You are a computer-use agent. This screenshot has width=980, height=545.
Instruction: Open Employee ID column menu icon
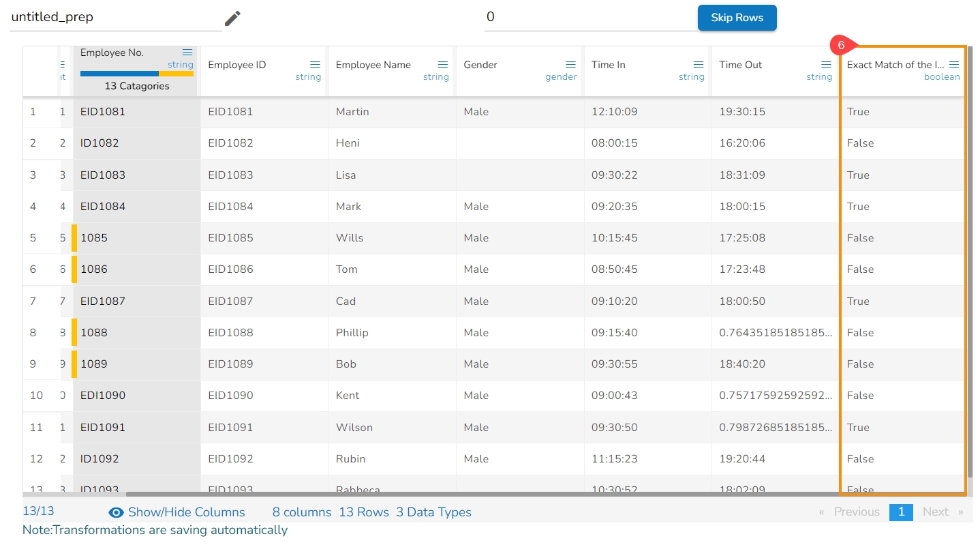pyautogui.click(x=315, y=65)
